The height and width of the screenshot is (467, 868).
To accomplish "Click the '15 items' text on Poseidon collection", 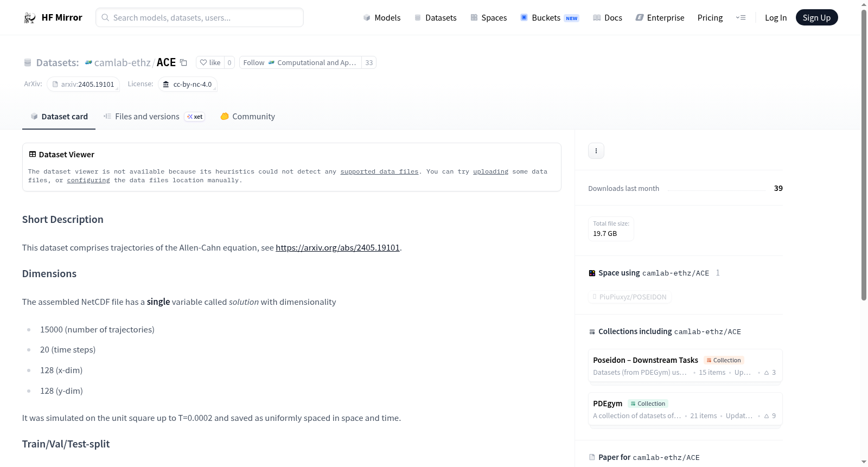I will 712,373.
